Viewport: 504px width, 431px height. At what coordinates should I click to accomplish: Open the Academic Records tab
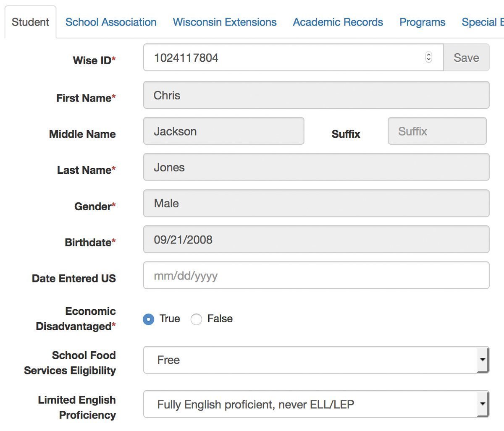338,22
